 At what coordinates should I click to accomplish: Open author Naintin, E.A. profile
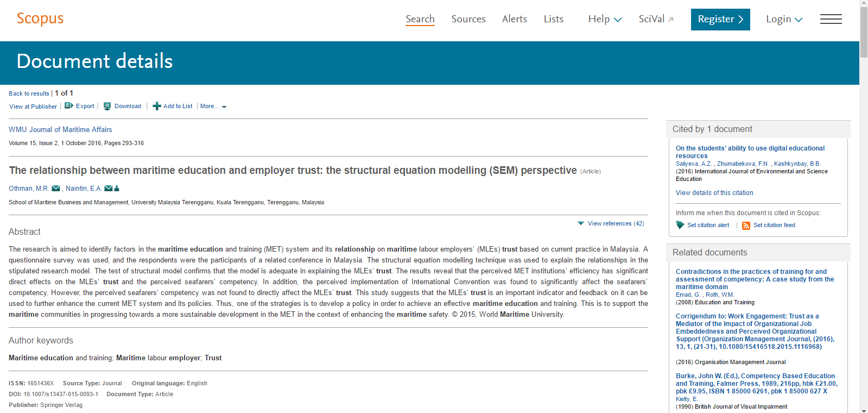pyautogui.click(x=84, y=189)
